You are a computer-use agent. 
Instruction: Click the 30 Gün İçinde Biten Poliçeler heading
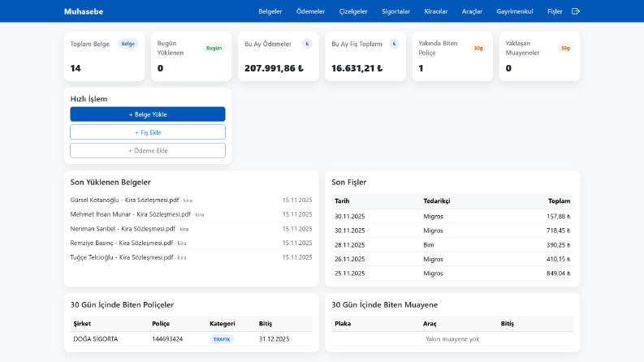coord(122,304)
